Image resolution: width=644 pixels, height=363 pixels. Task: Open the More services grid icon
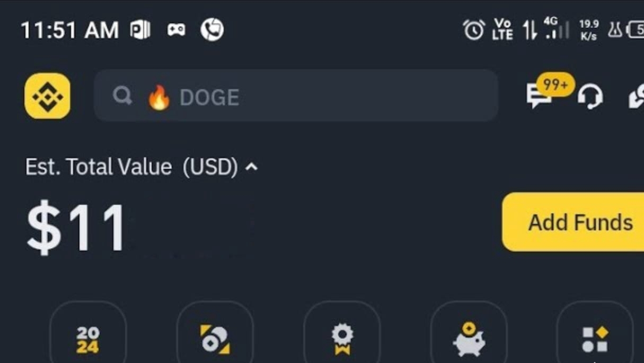click(595, 340)
